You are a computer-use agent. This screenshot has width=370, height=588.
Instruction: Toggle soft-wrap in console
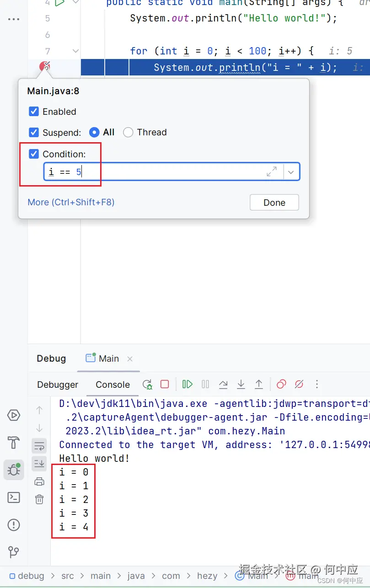(39, 445)
